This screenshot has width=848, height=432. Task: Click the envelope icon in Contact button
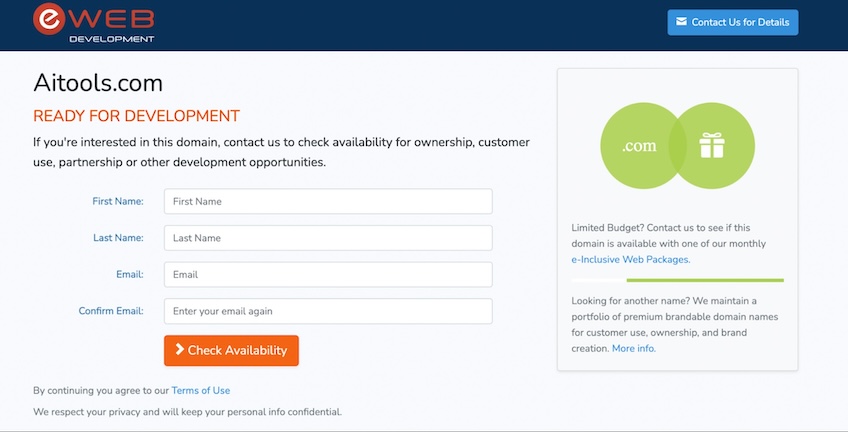(x=681, y=22)
